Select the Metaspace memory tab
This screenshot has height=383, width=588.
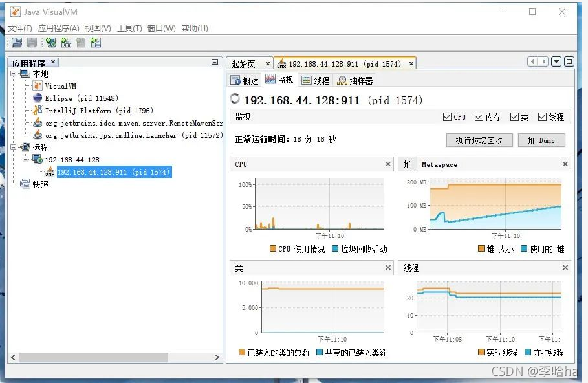[x=439, y=164]
